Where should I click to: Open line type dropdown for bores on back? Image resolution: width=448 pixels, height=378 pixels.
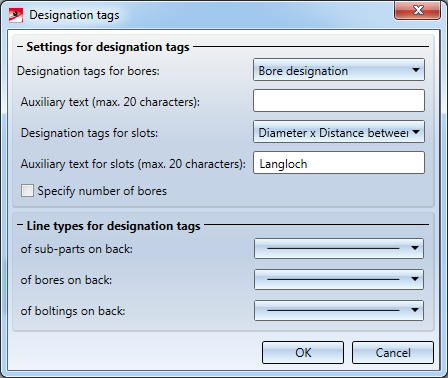[339, 279]
